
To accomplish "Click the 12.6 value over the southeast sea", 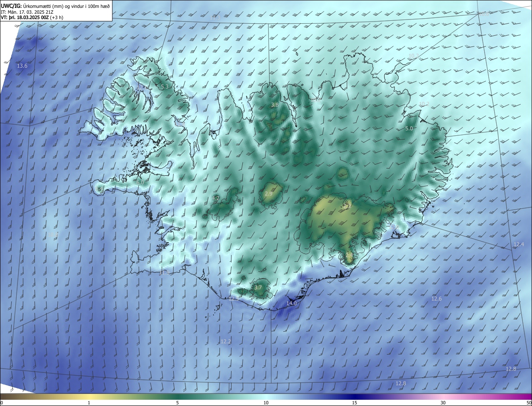I will pos(436,299).
